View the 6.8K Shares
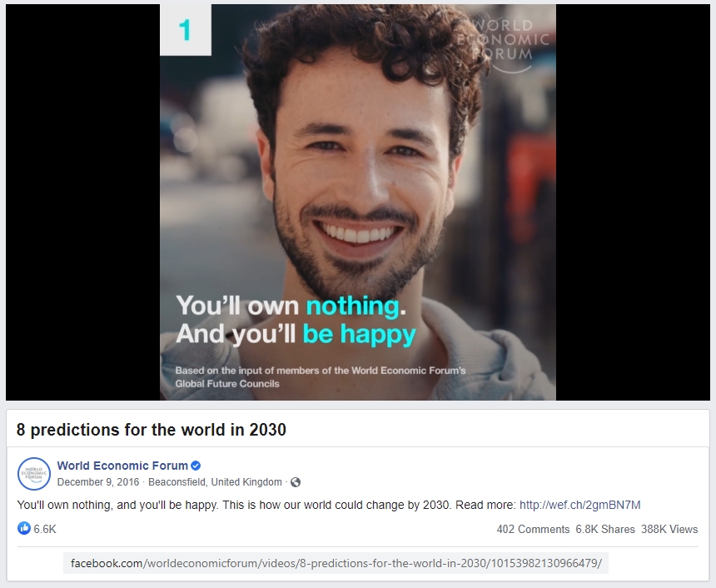This screenshot has height=588, width=716. (605, 529)
